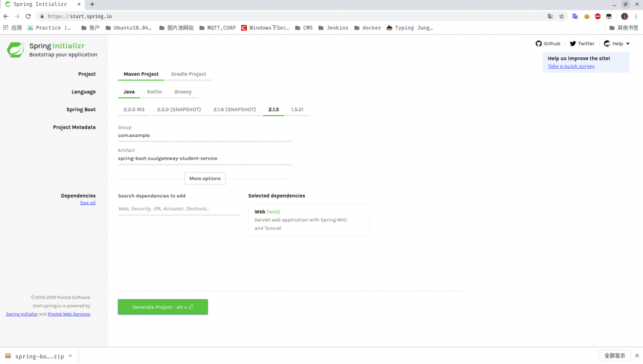Close the Spring Initializr tab

[x=79, y=4]
